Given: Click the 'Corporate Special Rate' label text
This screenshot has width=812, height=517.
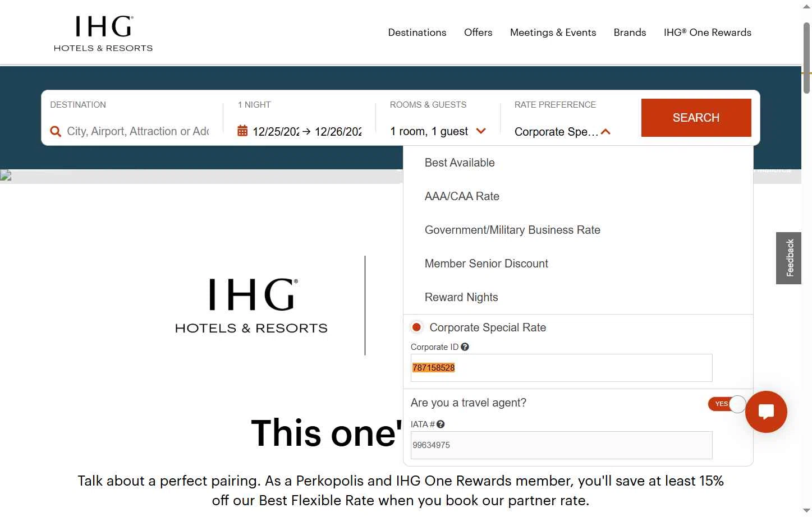Looking at the screenshot, I should tap(488, 327).
